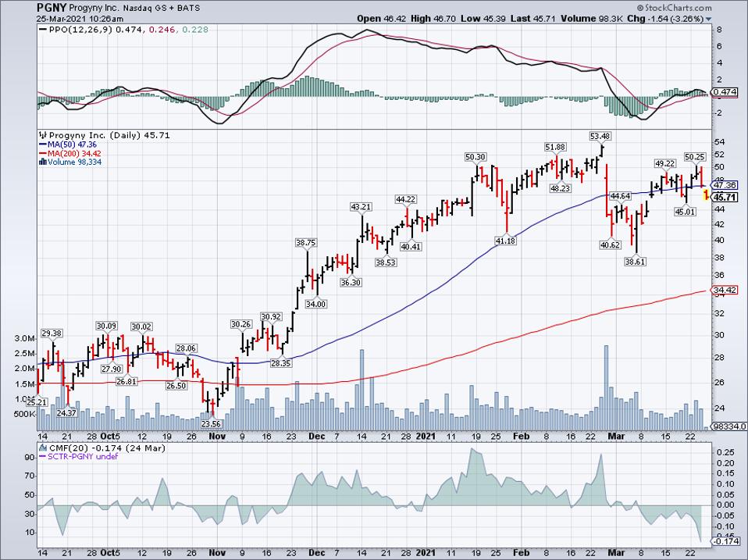Click the PGNY ticker symbol in header
748x560 pixels.
tap(51, 8)
